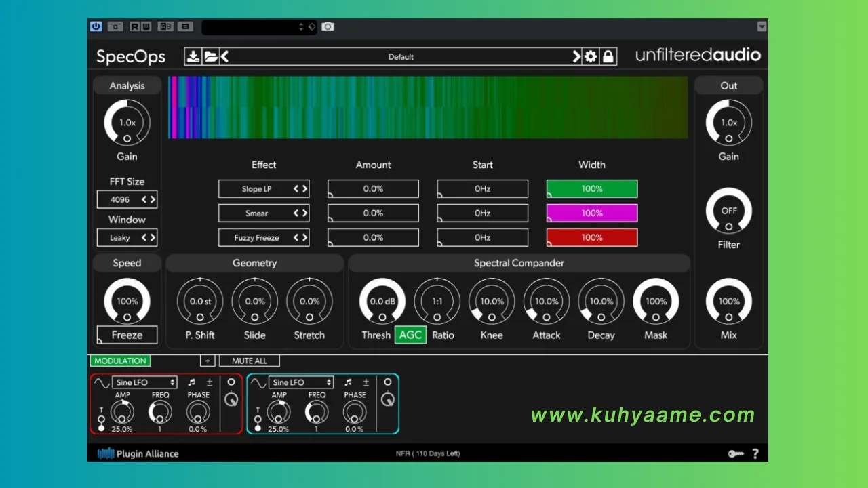Open the Slope LP effect selector
The height and width of the screenshot is (488, 868).
pyautogui.click(x=264, y=189)
